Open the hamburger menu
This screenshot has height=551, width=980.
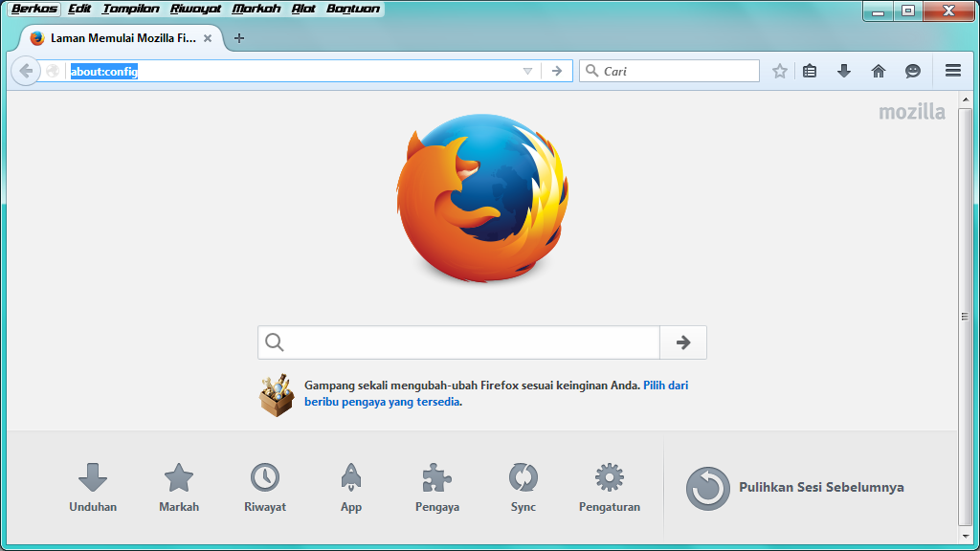pyautogui.click(x=953, y=71)
